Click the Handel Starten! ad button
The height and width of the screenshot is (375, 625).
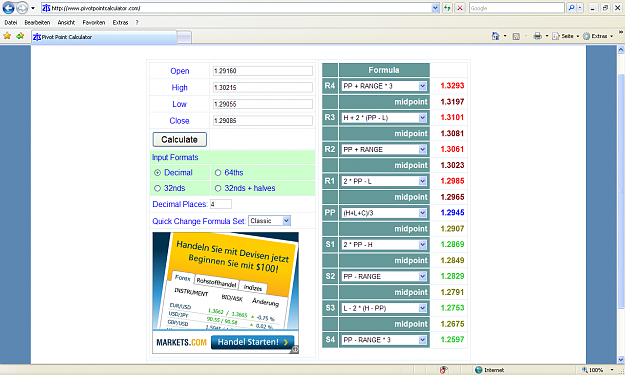(x=253, y=342)
